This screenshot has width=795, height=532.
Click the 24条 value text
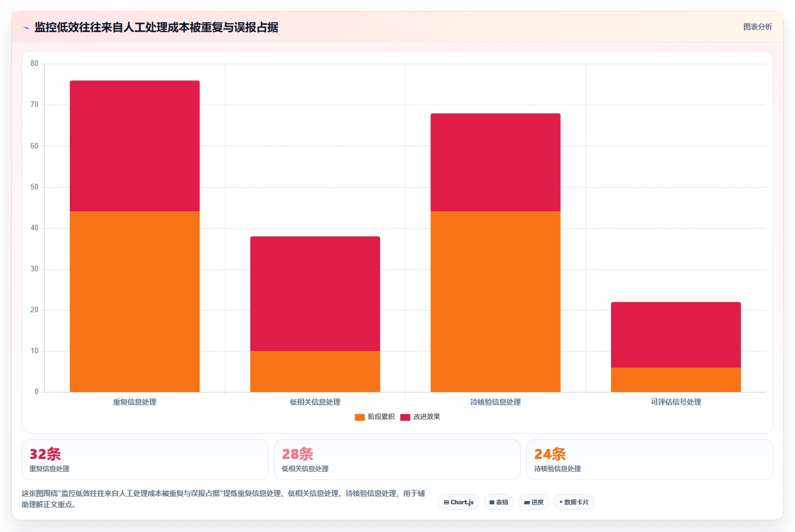pyautogui.click(x=550, y=454)
